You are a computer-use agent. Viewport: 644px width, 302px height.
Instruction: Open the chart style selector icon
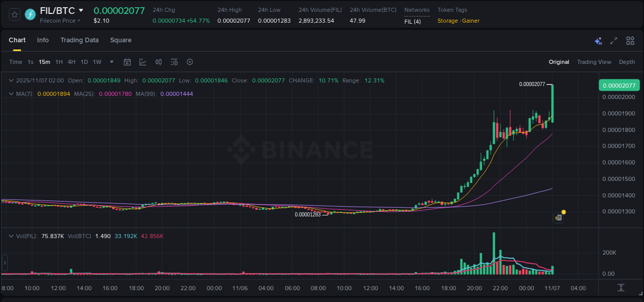pyautogui.click(x=142, y=61)
